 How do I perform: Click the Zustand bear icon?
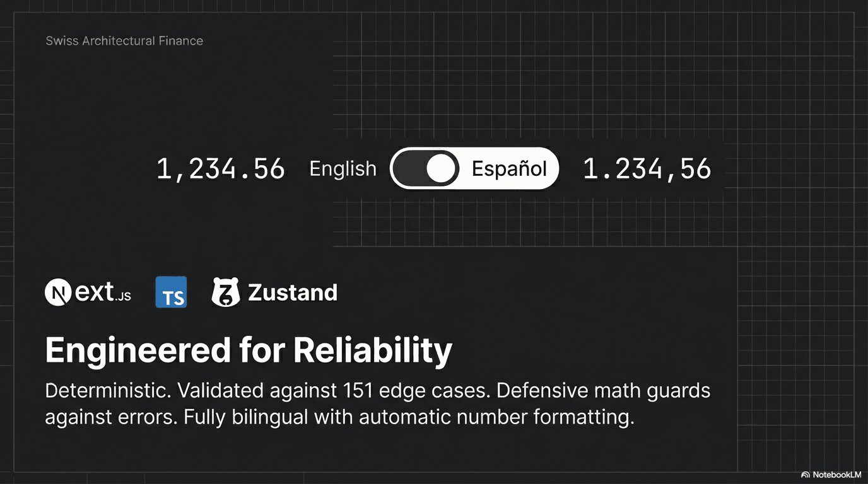click(226, 292)
